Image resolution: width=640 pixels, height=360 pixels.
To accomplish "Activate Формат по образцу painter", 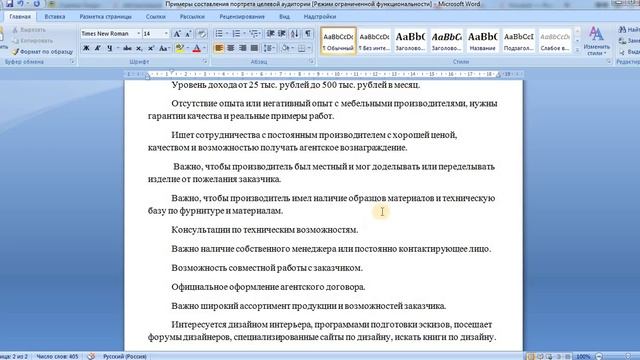I will point(42,52).
